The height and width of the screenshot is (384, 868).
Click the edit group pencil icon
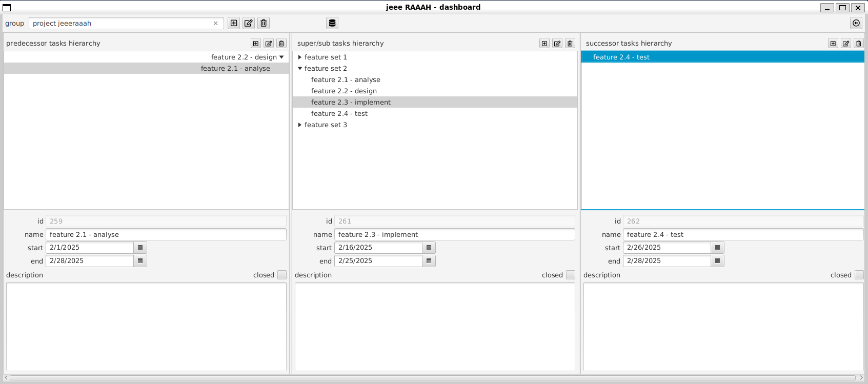249,23
